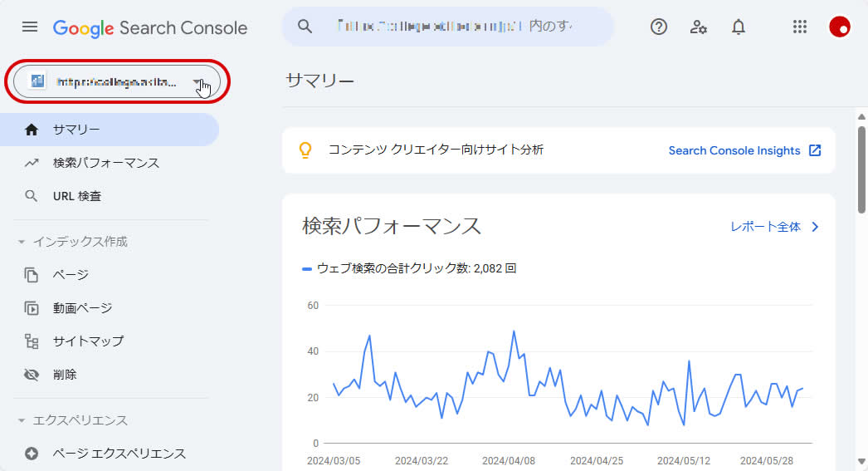Open the URL 検査 tool
Screen dimensions: 868x471
click(x=76, y=196)
